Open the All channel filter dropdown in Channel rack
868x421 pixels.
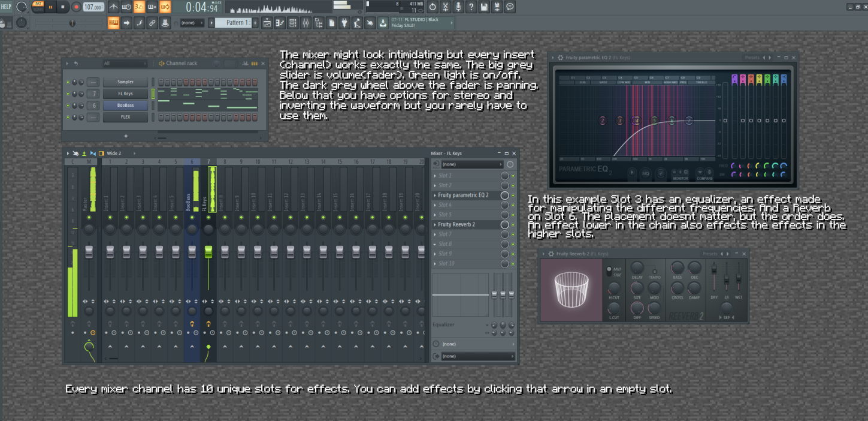(x=125, y=63)
